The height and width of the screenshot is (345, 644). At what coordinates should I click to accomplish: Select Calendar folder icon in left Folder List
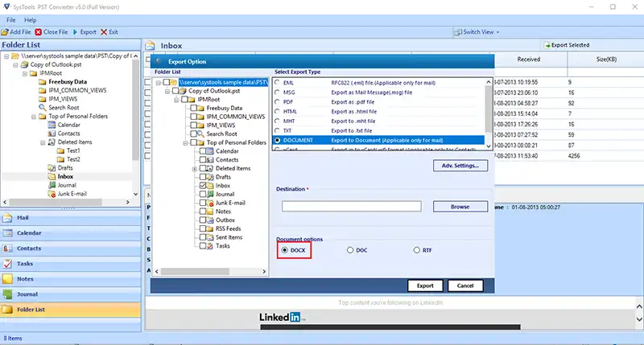52,125
